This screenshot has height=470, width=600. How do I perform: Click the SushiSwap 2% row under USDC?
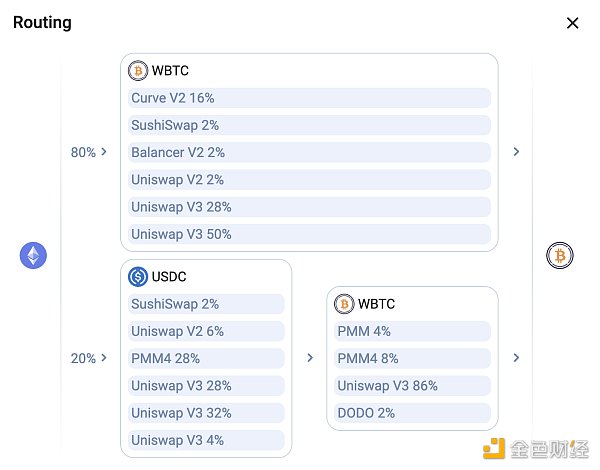tap(206, 304)
